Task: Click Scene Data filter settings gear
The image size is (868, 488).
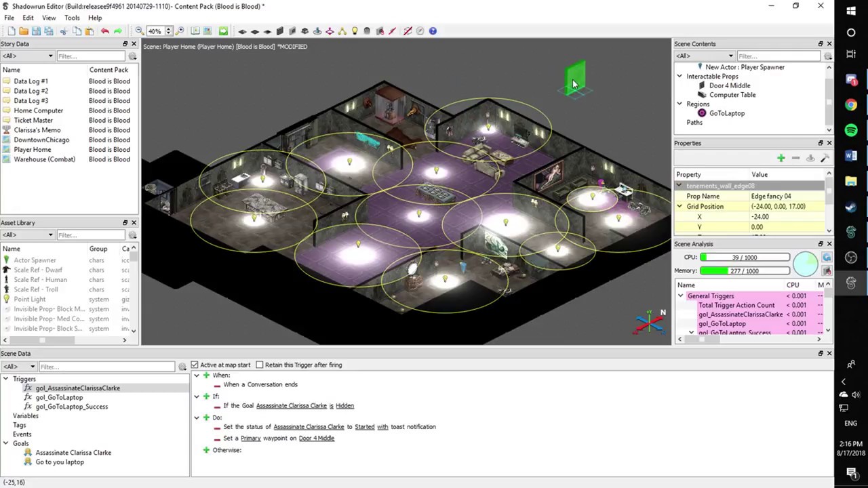Action: tap(182, 367)
